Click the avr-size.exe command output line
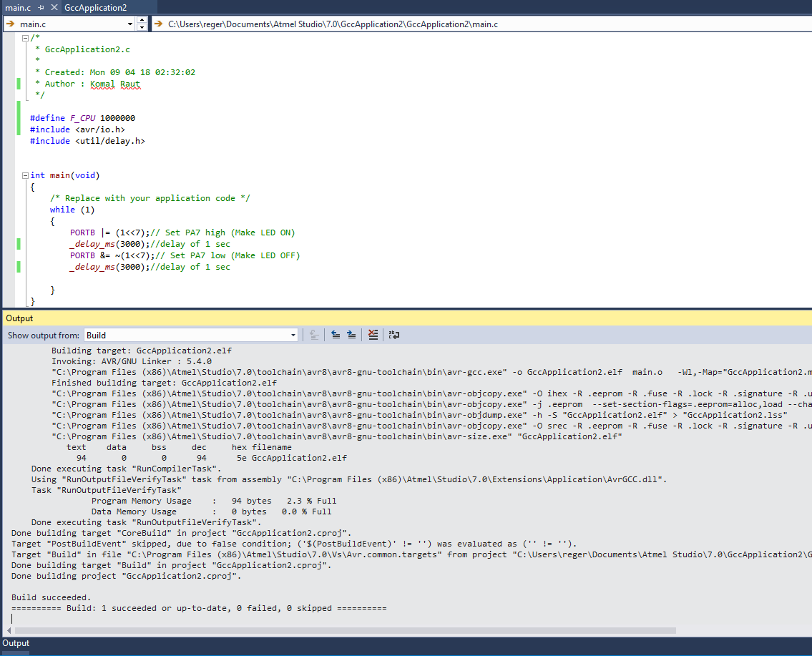This screenshot has height=656, width=812. (x=337, y=436)
